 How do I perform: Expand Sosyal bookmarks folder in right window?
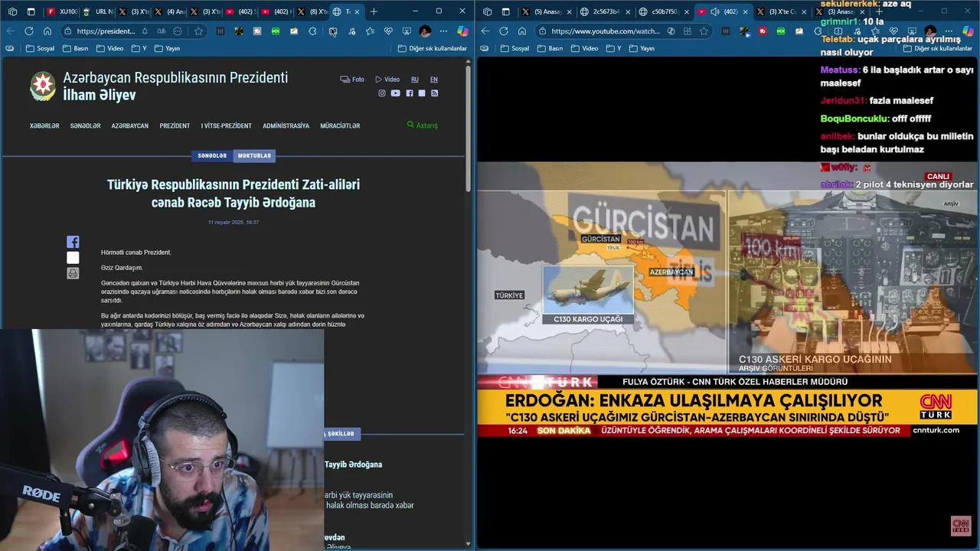click(x=514, y=48)
